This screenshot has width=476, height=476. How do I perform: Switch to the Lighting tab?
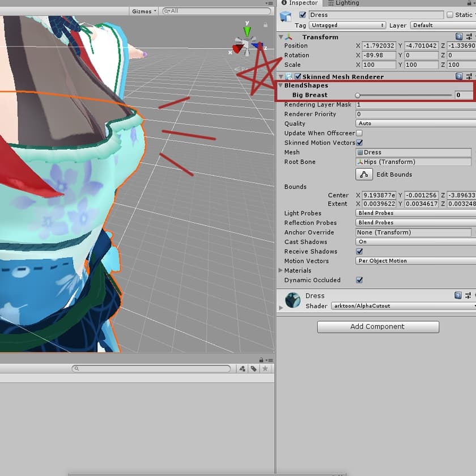[x=343, y=3]
